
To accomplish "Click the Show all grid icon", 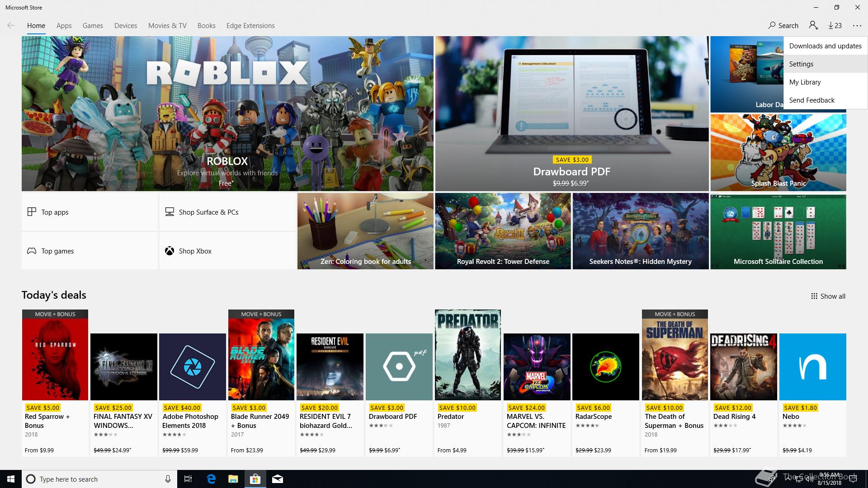I will coord(814,296).
